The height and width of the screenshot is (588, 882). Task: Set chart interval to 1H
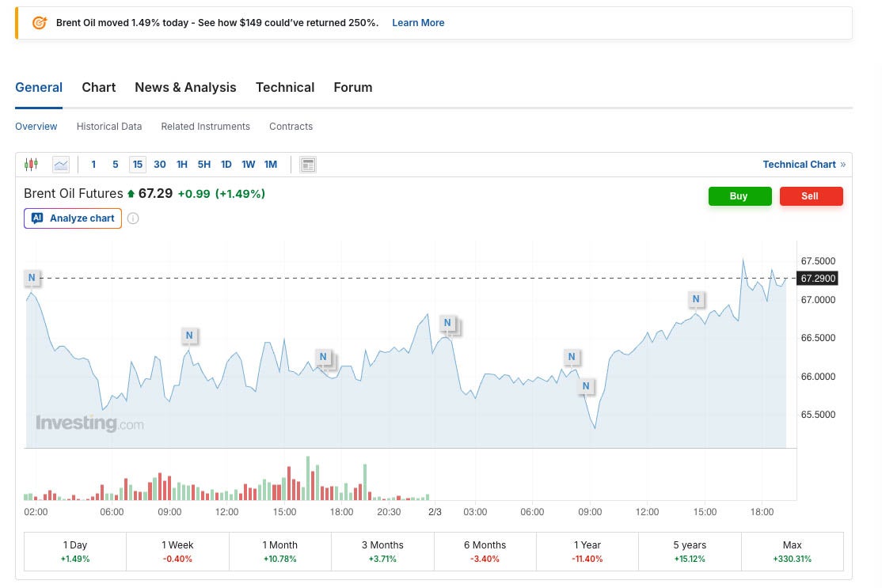[182, 165]
